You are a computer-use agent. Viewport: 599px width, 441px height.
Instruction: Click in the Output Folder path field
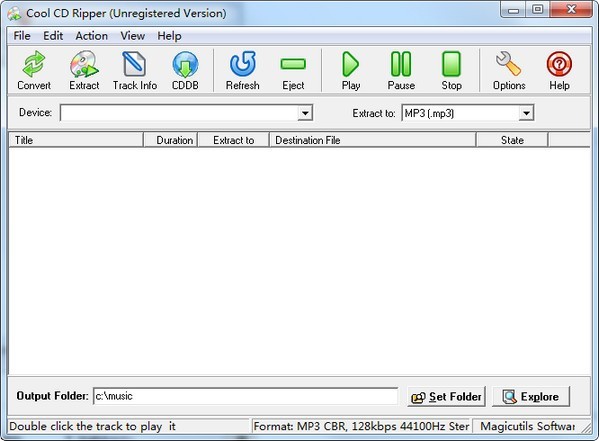pos(245,396)
